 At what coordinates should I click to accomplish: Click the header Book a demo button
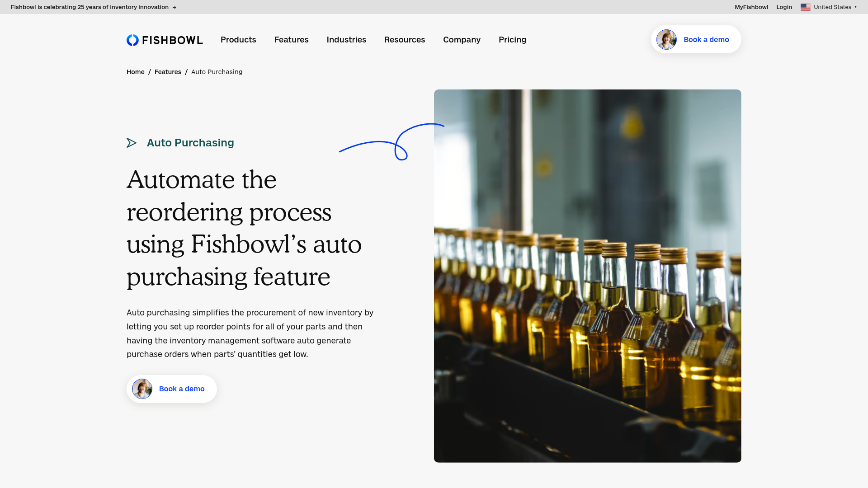(696, 39)
